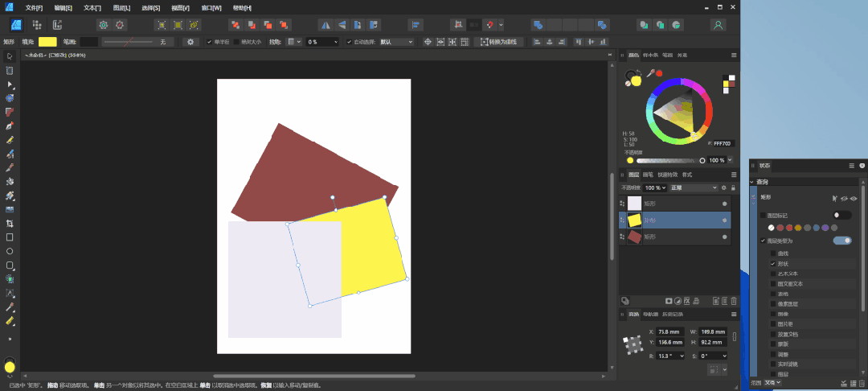Open the layer opacity 100% dropdown

pos(655,187)
